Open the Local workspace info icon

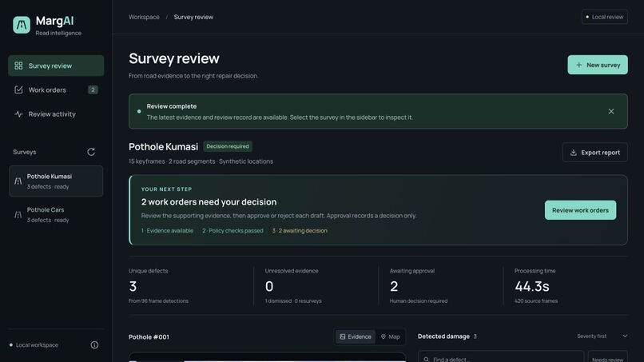coord(94,345)
